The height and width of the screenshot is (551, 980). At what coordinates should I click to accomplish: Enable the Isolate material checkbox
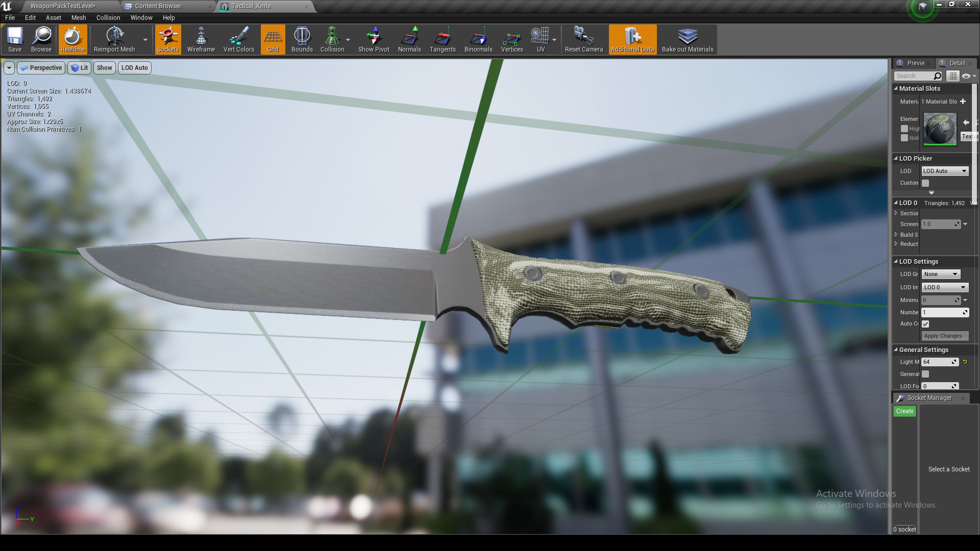click(x=904, y=138)
